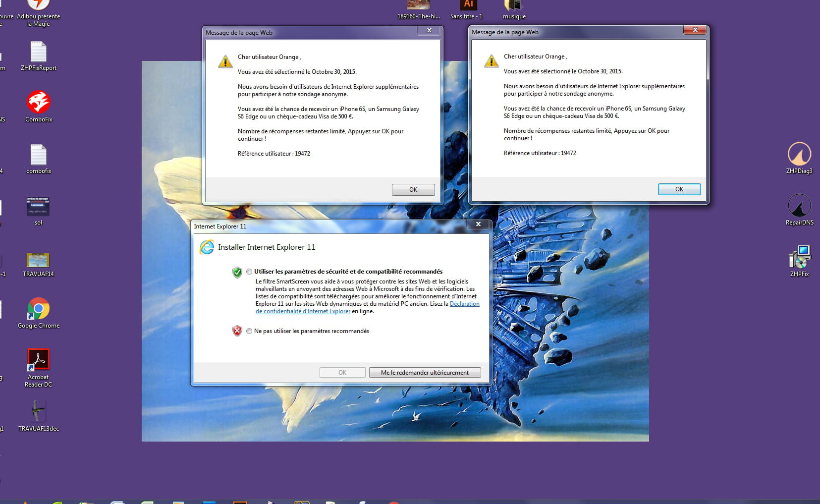Open the lowercase combofix text file
Viewport: 820px width, 504px height.
pyautogui.click(x=39, y=155)
